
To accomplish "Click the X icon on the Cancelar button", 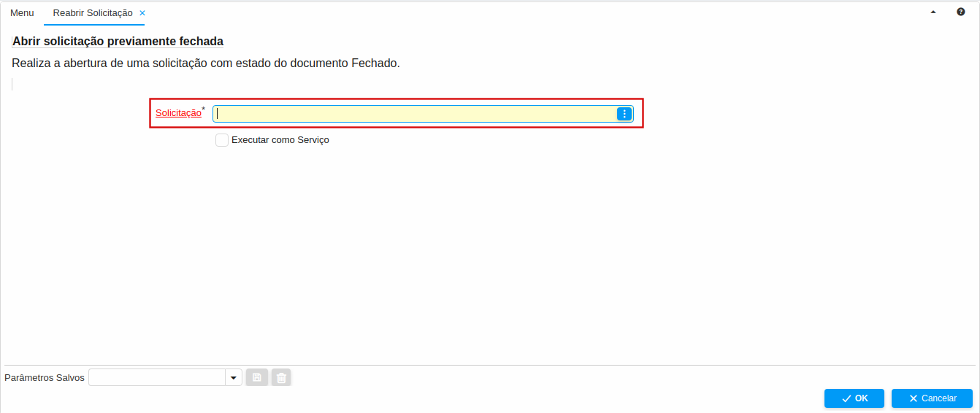I will pos(913,398).
